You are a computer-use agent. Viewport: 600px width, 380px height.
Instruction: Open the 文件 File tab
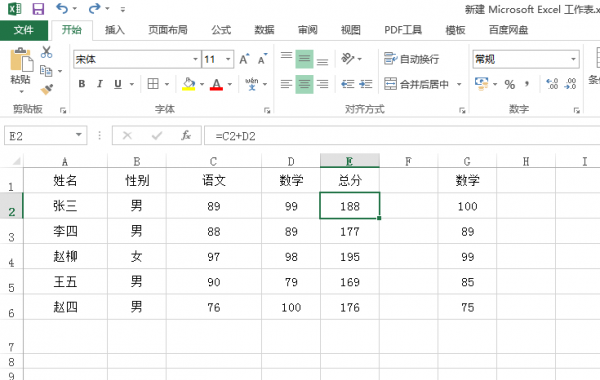tap(24, 30)
